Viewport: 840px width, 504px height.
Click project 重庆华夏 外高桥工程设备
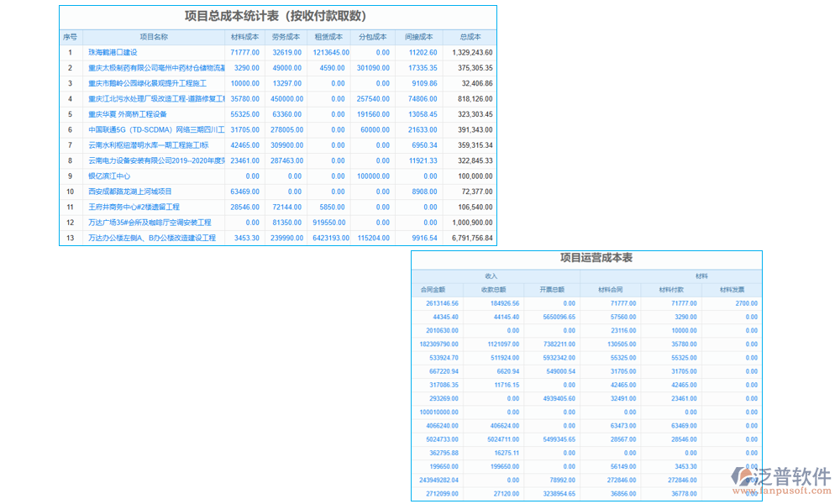(128, 114)
